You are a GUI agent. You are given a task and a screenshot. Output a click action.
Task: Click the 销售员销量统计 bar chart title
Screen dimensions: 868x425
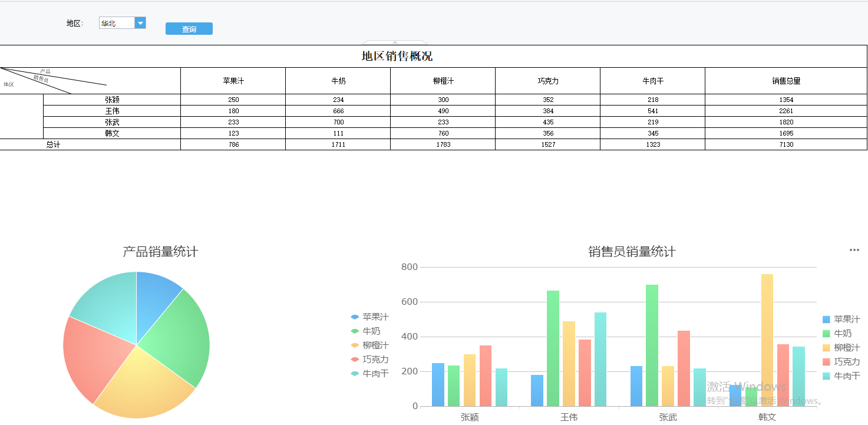632,252
